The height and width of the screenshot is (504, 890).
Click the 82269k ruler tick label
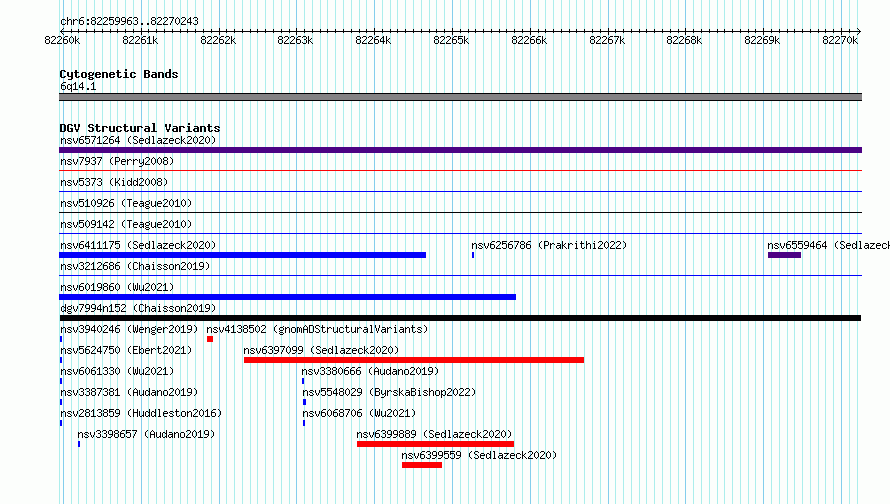[x=762, y=40]
